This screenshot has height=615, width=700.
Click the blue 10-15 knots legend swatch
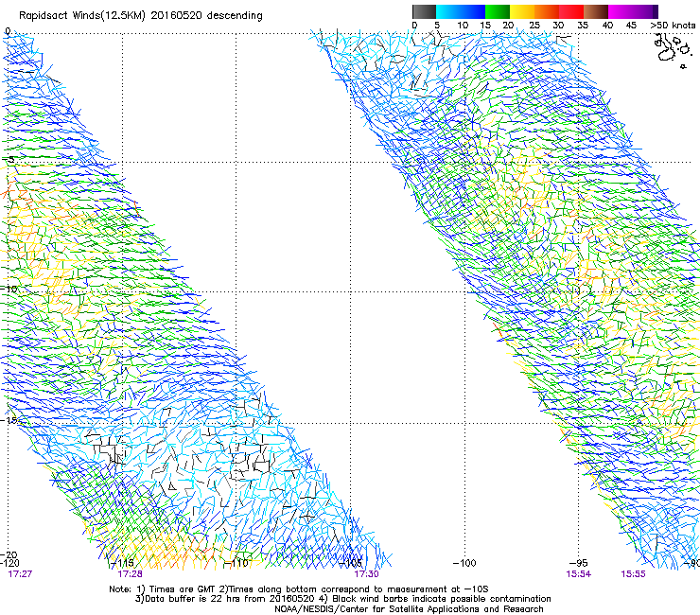pyautogui.click(x=473, y=11)
